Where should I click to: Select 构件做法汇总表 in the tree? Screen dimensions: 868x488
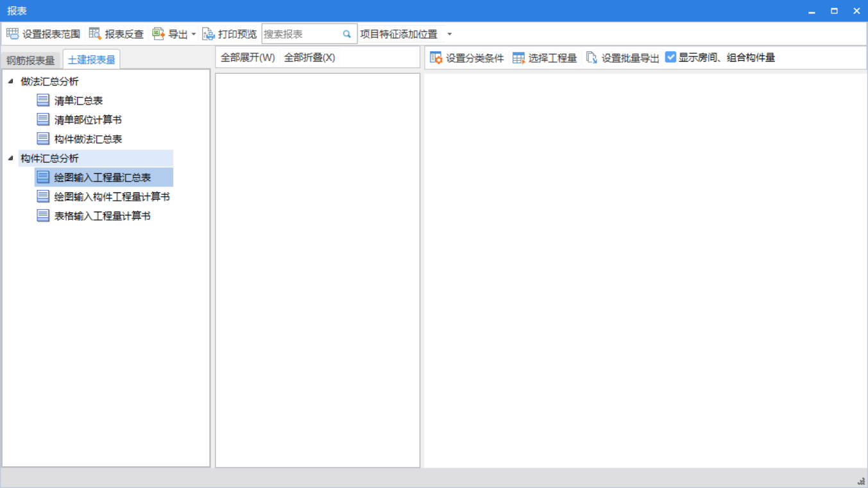[x=88, y=139]
